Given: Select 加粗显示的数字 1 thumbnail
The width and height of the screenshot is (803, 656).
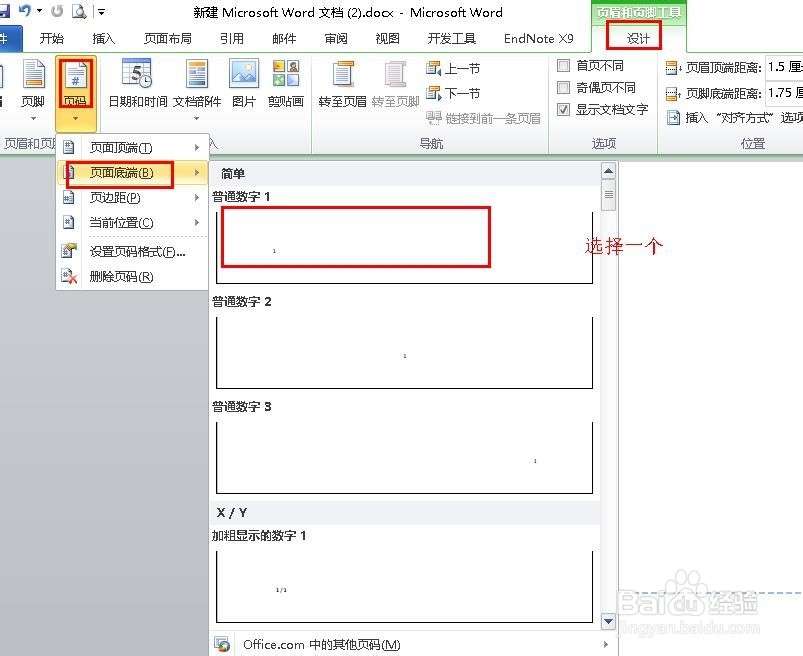Looking at the screenshot, I should coord(404,586).
